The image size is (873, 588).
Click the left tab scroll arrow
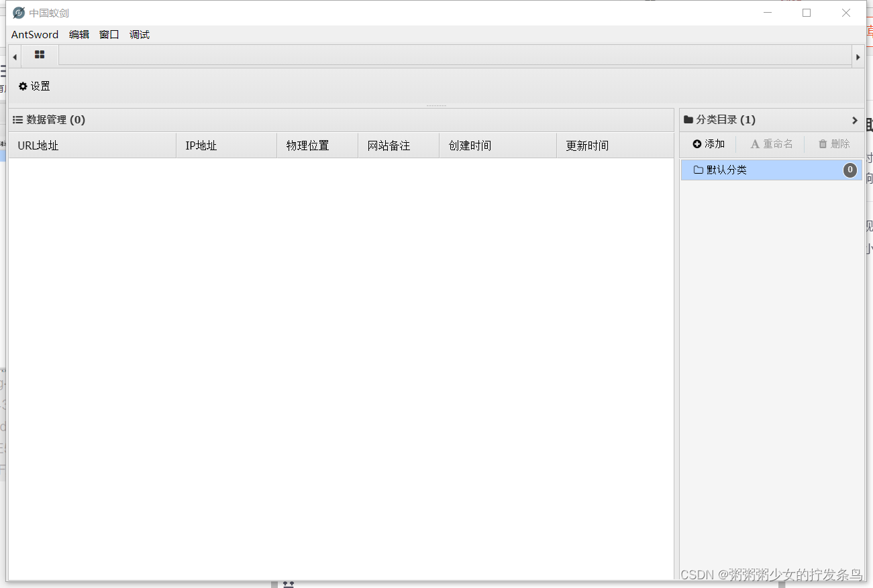pos(15,57)
